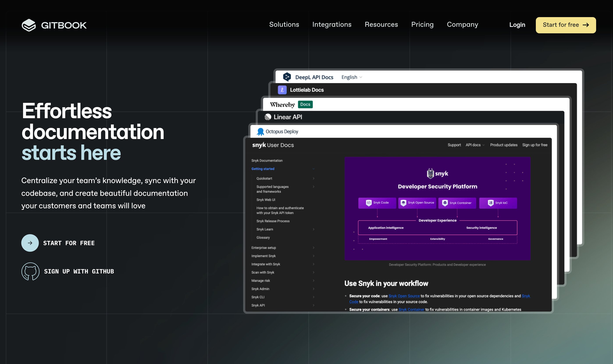Click the Use Snyk in your workflow heading

click(386, 284)
